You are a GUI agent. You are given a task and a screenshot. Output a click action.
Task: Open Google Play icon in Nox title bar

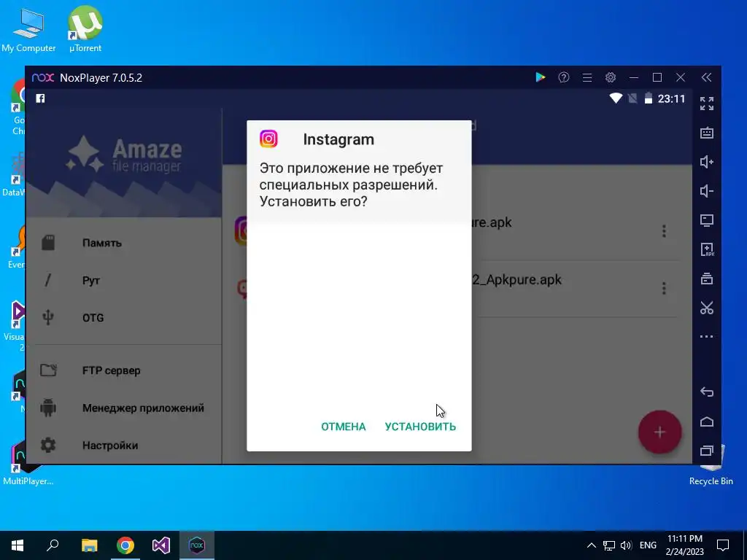point(541,77)
